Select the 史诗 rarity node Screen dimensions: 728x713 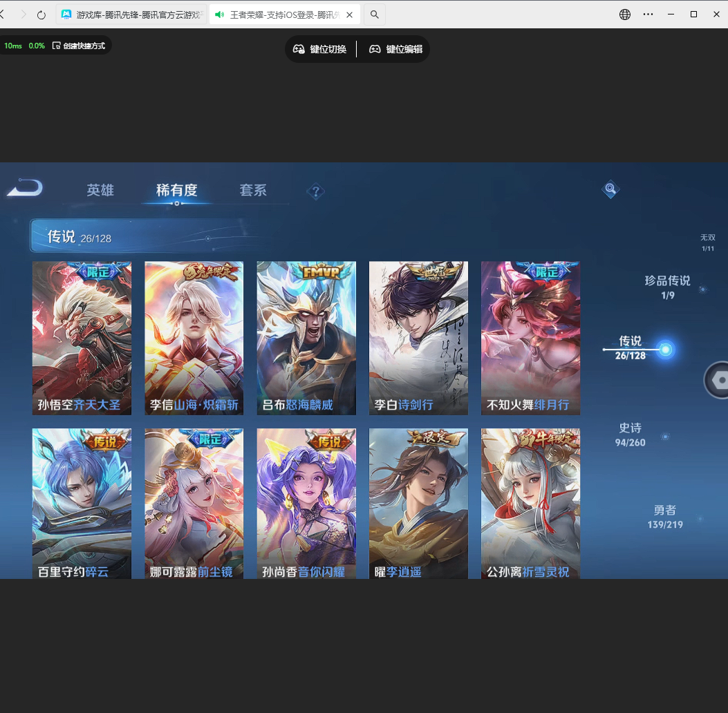[630, 434]
